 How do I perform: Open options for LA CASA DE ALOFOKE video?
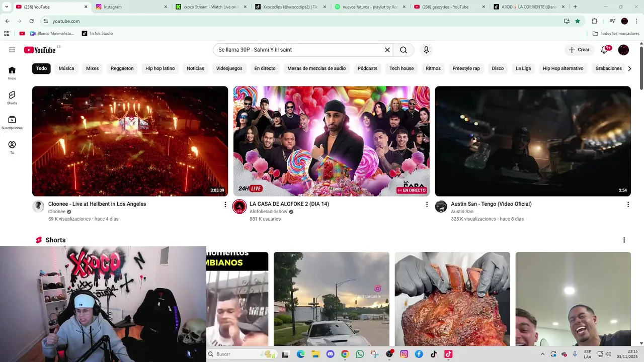[x=427, y=205]
